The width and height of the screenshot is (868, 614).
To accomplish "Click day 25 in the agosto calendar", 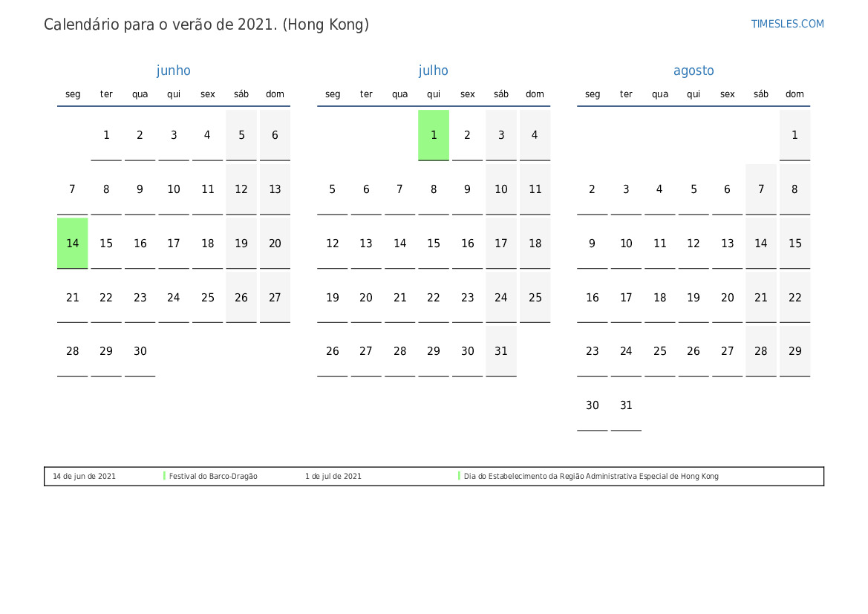I will [660, 351].
